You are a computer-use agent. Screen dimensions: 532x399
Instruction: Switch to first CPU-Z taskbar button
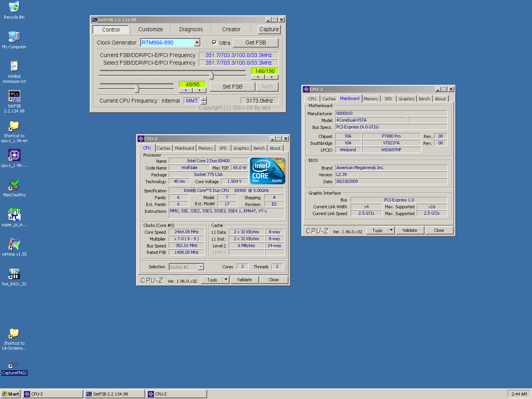click(53, 394)
